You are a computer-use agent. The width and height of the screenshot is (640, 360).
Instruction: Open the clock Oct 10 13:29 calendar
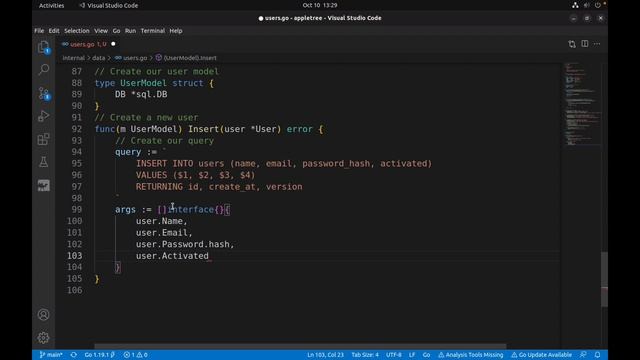point(320,5)
